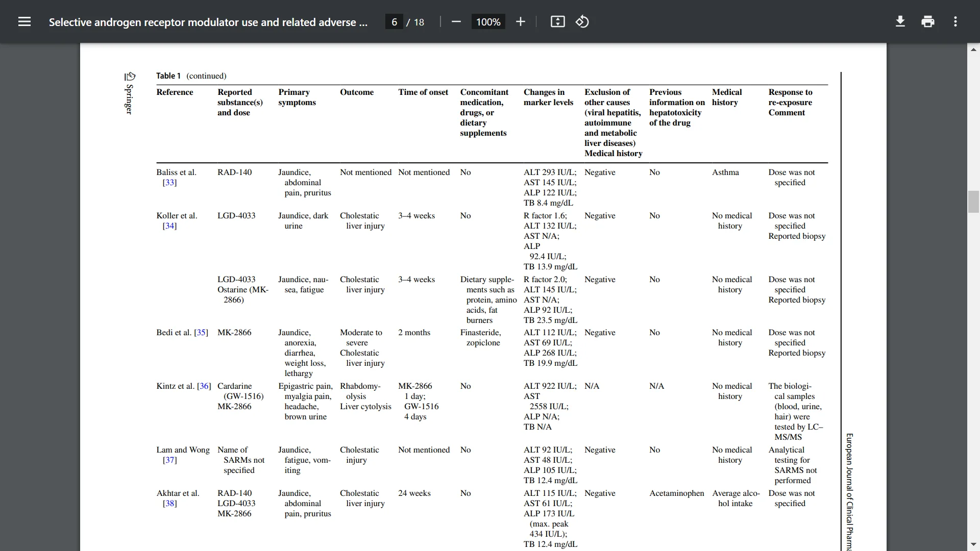980x551 pixels.
Task: Click the 'Acetaminophen' cell in Akhtar row
Action: (676, 493)
